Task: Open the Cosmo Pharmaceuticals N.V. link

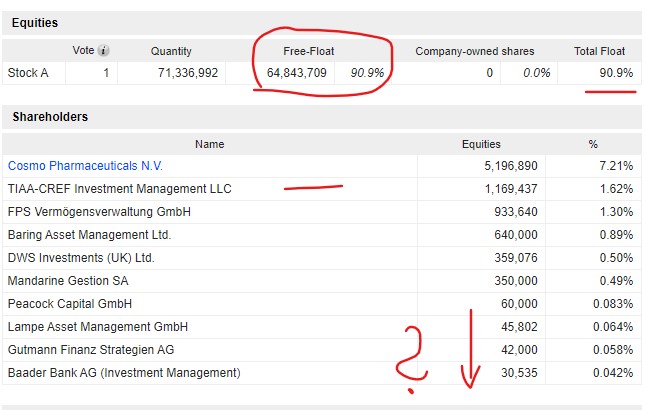Action: 85,166
